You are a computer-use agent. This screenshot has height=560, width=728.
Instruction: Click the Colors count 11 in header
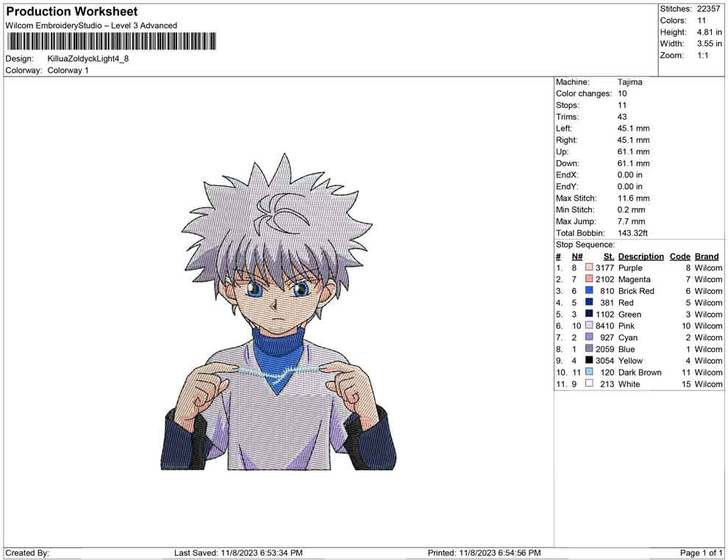pos(701,21)
